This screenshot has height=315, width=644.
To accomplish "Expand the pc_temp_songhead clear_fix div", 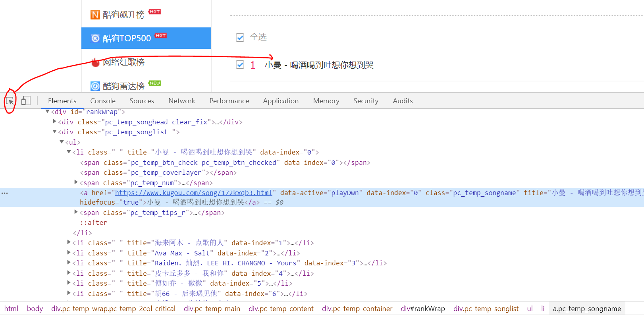I will coord(55,122).
